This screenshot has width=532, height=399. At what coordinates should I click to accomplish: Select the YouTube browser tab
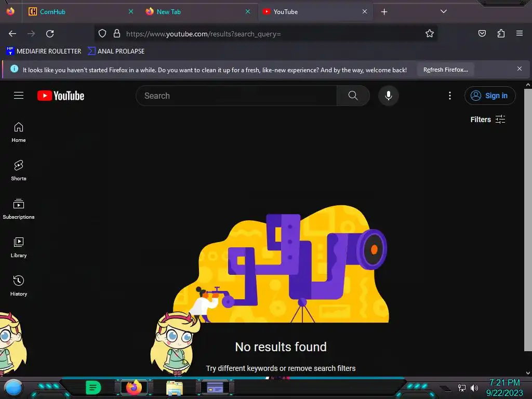[x=314, y=12]
